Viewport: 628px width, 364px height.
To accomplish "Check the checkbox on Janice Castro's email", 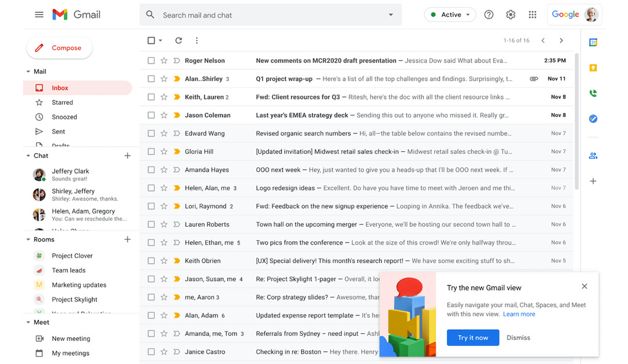I will [x=151, y=351].
